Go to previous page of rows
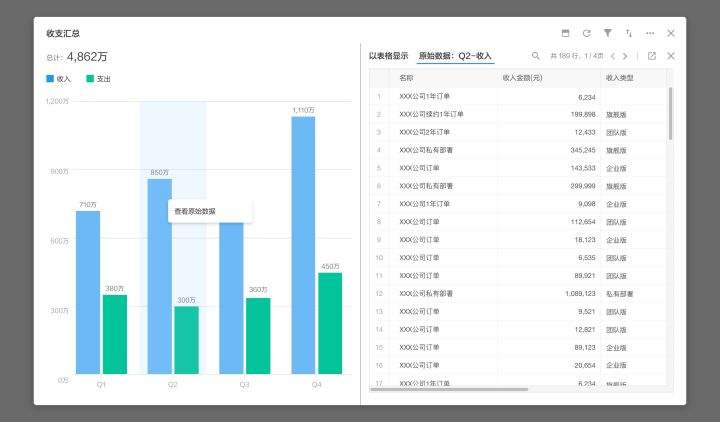 (x=613, y=56)
